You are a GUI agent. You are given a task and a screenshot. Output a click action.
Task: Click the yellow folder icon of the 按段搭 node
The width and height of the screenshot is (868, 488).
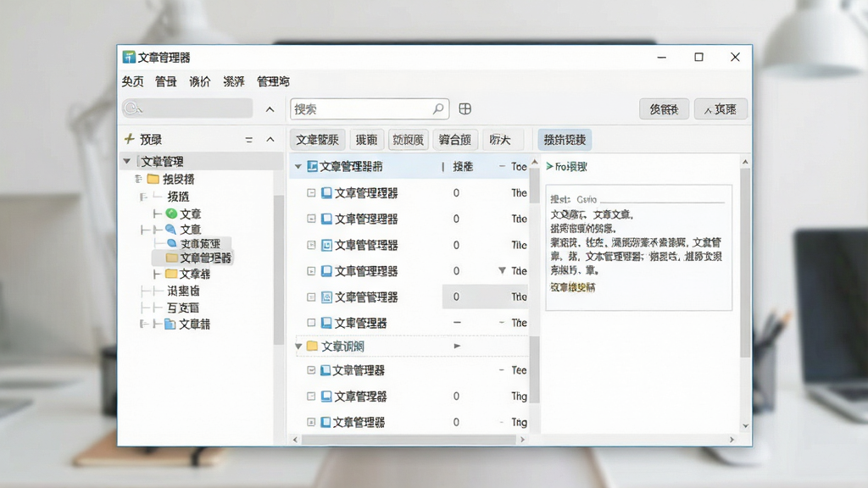click(153, 179)
